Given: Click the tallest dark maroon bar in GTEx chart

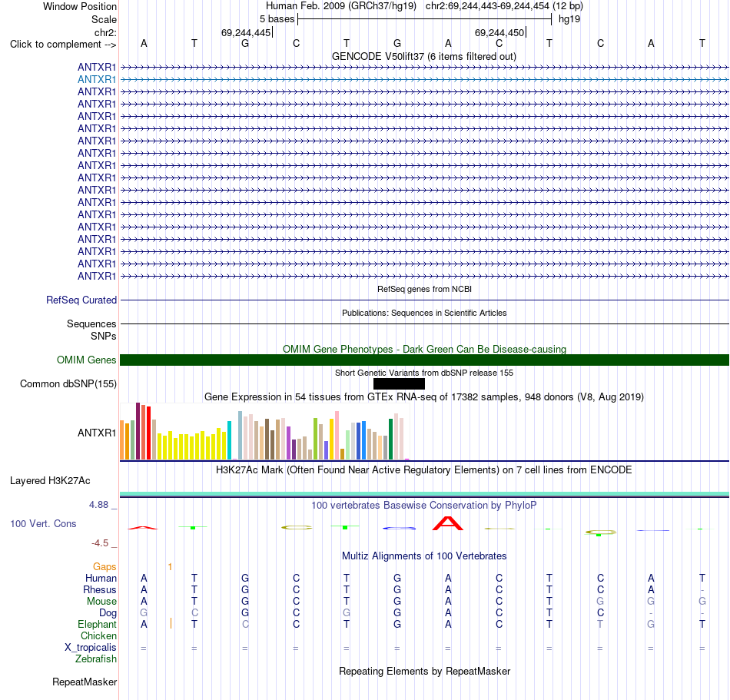Looking at the screenshot, I should [138, 431].
